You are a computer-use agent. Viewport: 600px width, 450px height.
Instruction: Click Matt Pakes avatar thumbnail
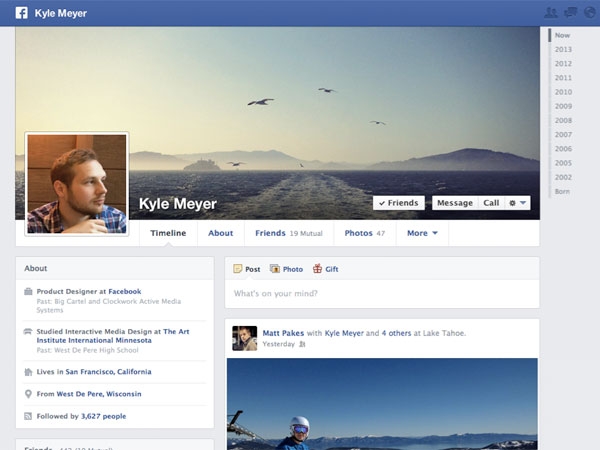click(x=245, y=338)
